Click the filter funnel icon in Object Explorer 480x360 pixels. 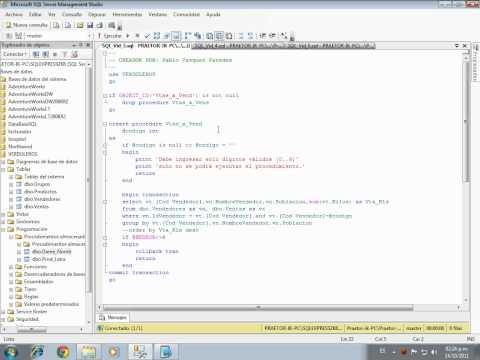pyautogui.click(x=65, y=54)
